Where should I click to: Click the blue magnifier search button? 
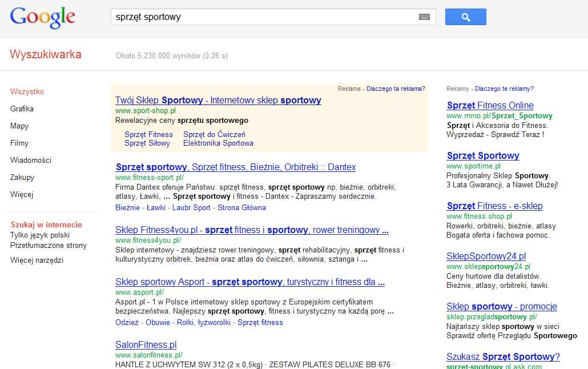point(465,17)
